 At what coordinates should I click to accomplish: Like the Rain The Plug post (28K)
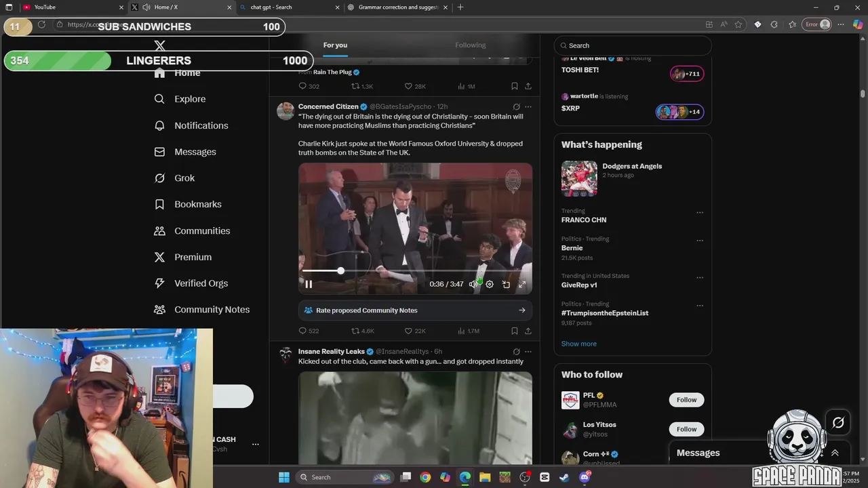(x=415, y=86)
